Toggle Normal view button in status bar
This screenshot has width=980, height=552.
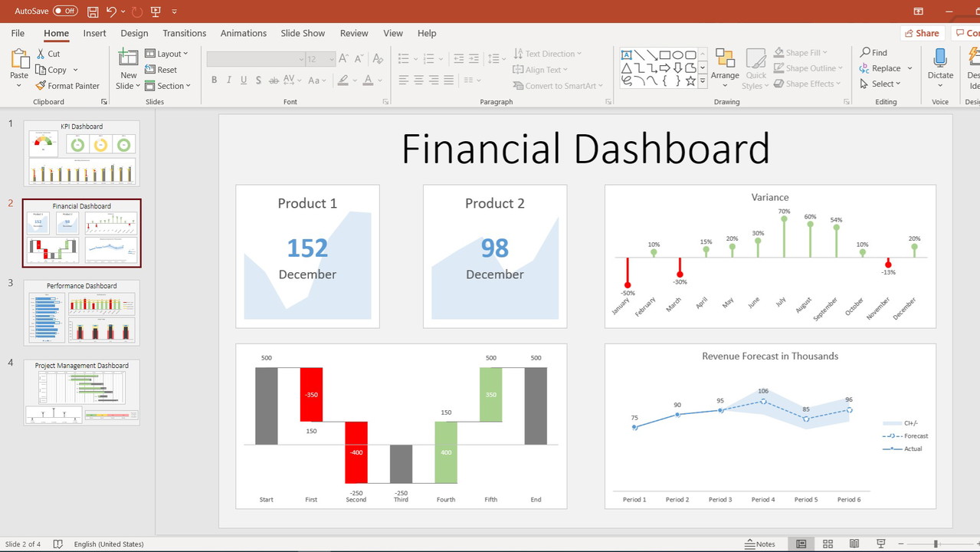point(801,544)
